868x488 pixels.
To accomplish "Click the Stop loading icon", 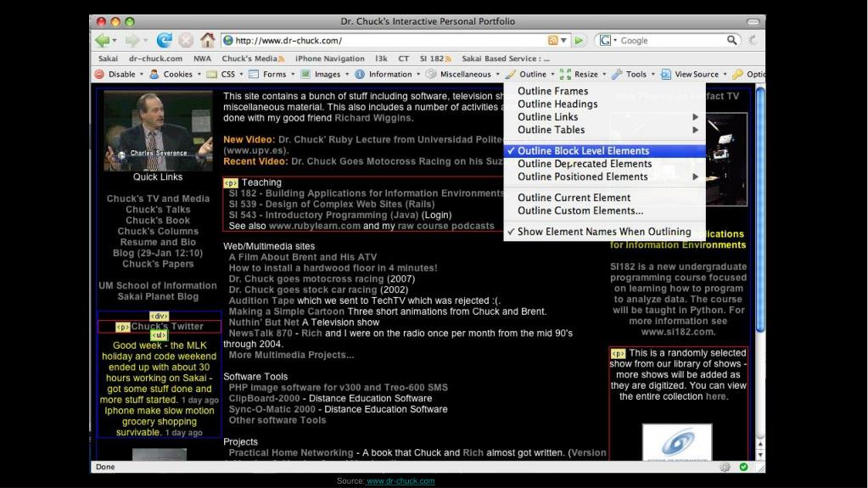I will (187, 40).
